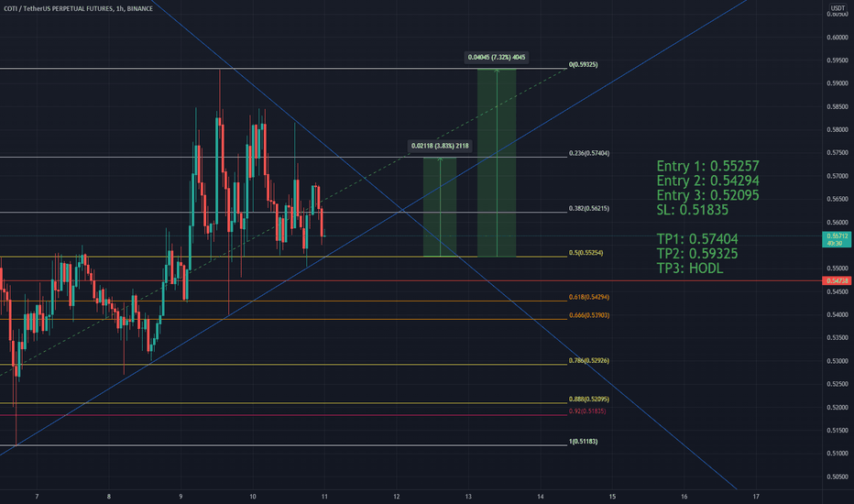
Task: Select the 0.888(0.52095) Fibonacci level label
Action: tap(589, 400)
